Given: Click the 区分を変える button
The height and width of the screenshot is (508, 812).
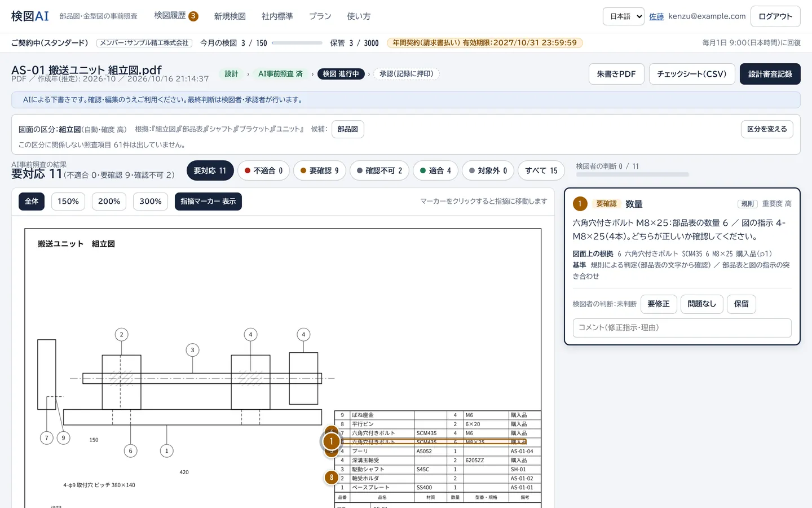Looking at the screenshot, I should point(767,129).
